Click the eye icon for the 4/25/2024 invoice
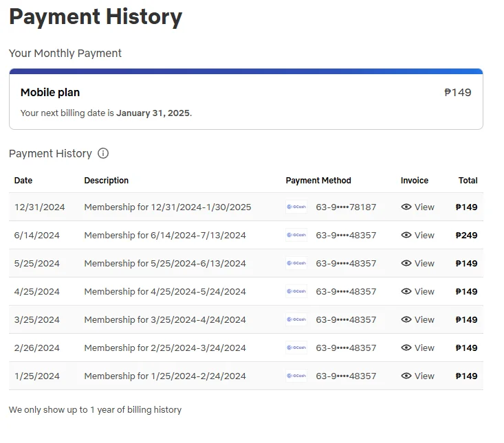504x443 pixels. pos(406,291)
